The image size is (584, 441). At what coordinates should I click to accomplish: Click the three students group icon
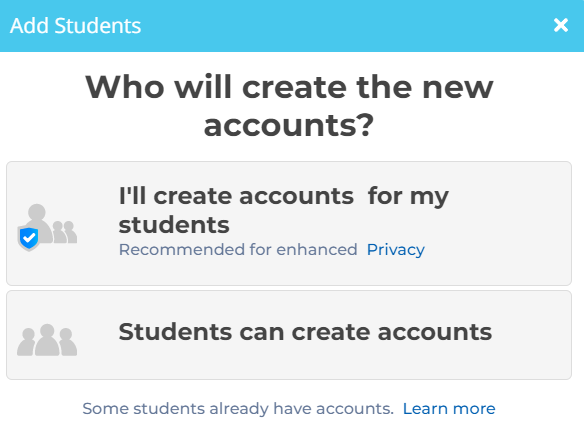47,340
